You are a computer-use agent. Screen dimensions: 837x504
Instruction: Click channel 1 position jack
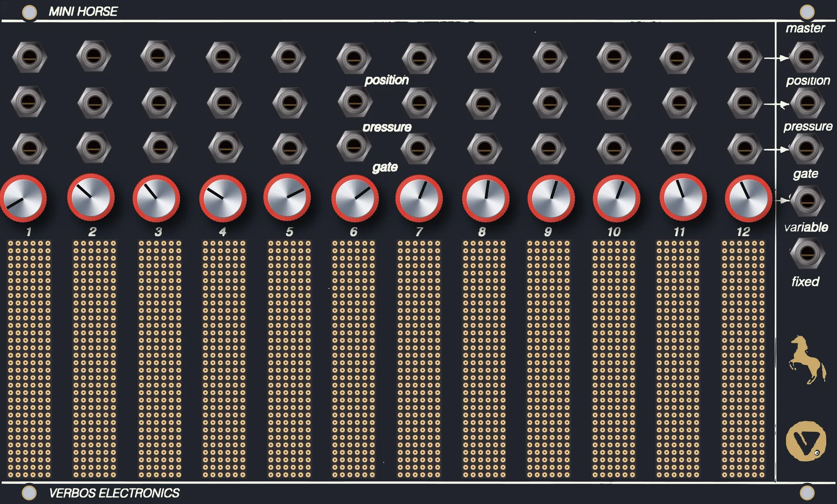point(29,57)
